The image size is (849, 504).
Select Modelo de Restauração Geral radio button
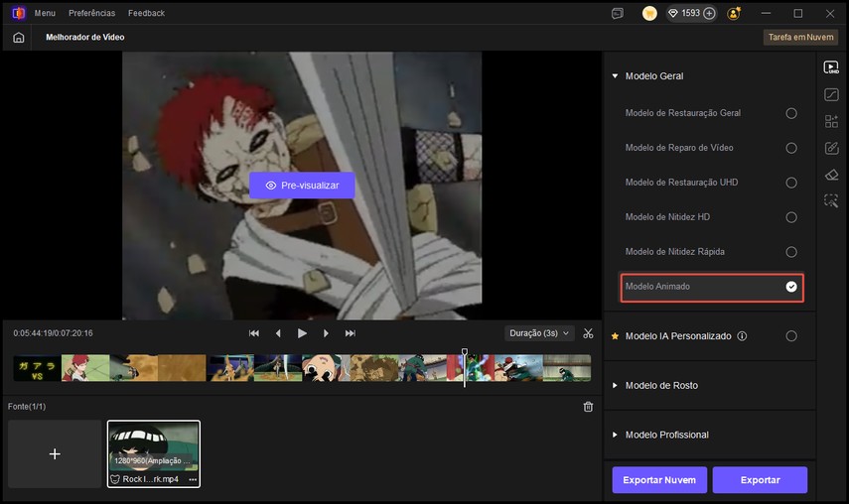(x=791, y=113)
